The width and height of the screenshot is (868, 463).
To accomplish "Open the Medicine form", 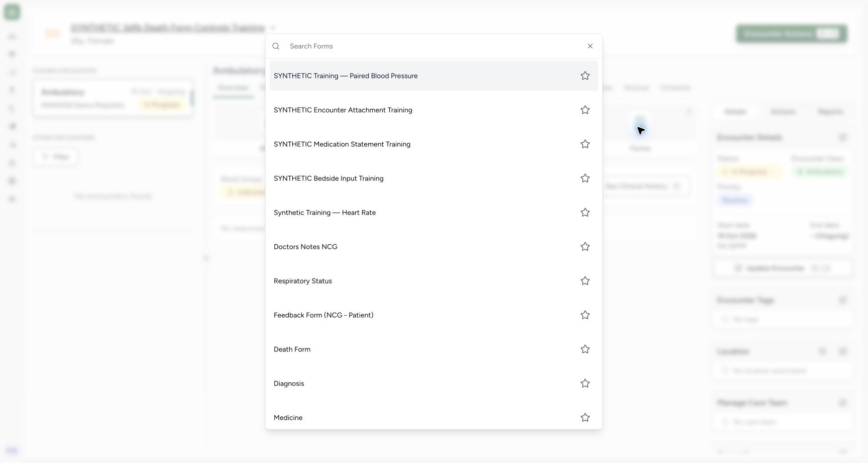I will click(434, 416).
